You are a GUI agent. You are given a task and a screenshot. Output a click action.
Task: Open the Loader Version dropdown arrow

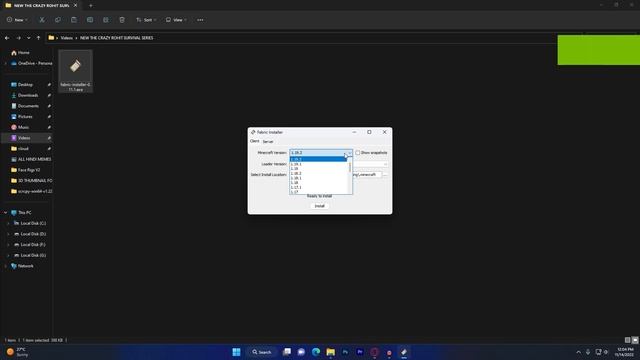pos(385,164)
